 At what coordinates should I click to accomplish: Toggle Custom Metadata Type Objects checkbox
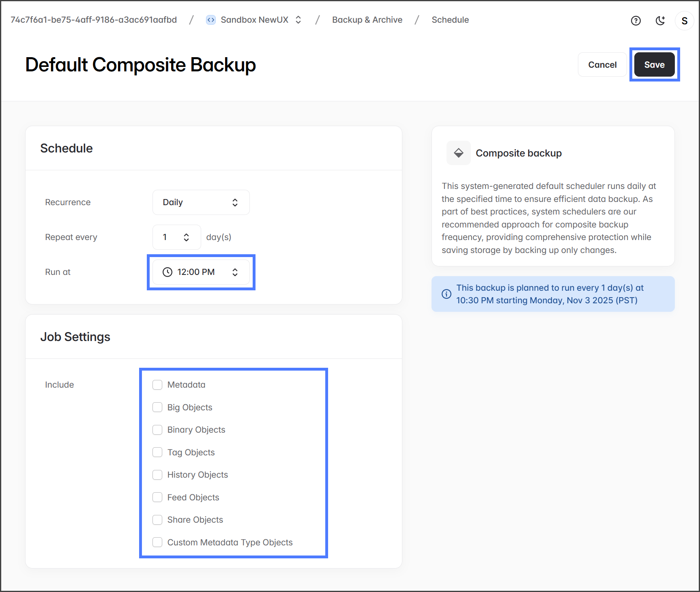pyautogui.click(x=157, y=542)
